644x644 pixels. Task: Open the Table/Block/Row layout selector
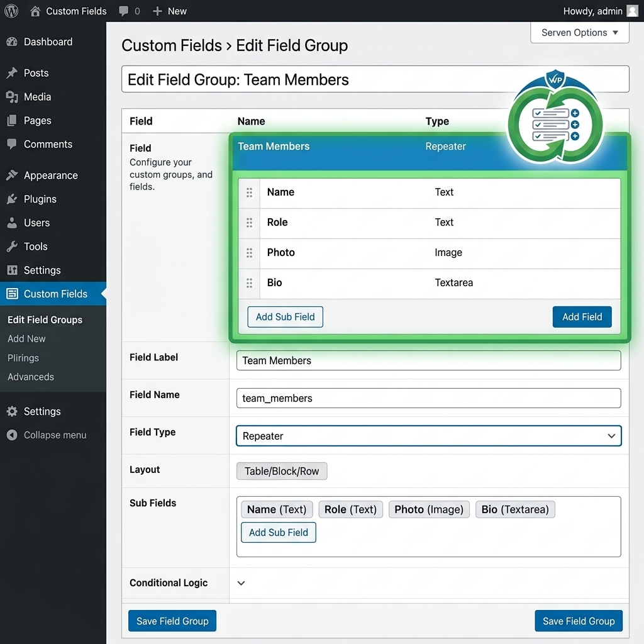[282, 471]
